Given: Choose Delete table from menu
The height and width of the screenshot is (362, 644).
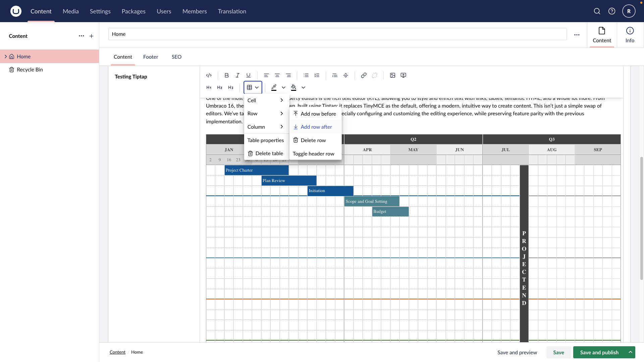Looking at the screenshot, I should click(x=265, y=154).
